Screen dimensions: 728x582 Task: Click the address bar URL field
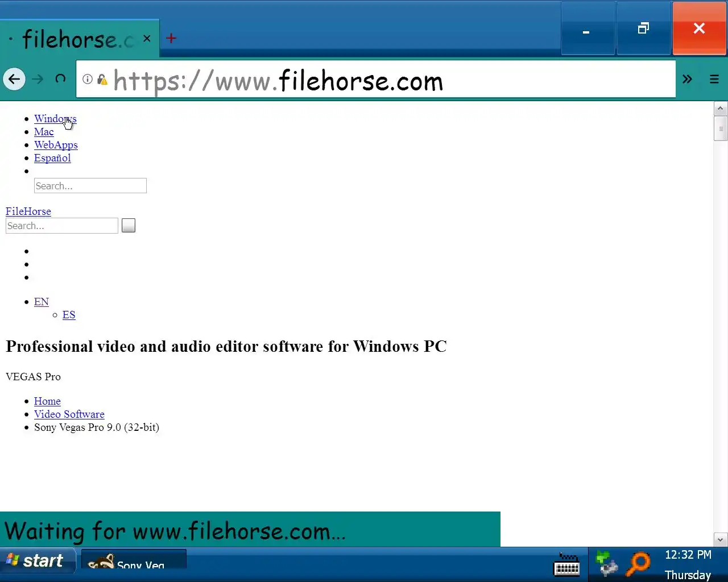tap(375, 79)
